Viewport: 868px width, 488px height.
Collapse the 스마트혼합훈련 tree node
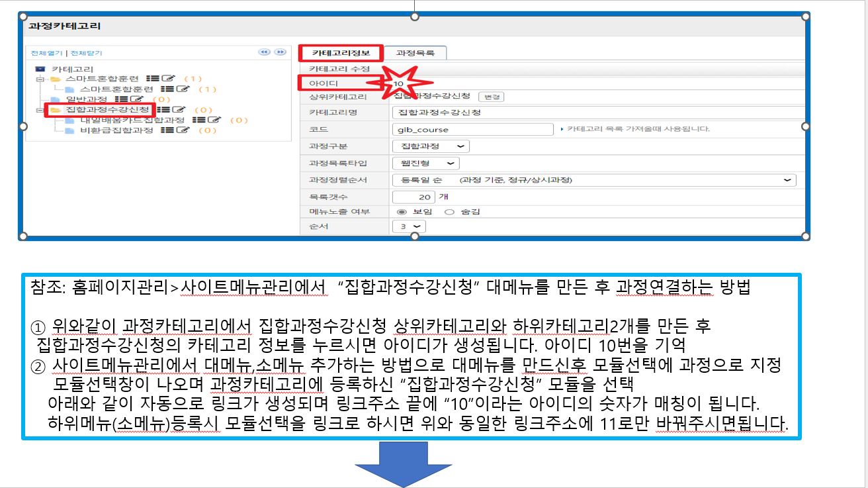point(40,79)
